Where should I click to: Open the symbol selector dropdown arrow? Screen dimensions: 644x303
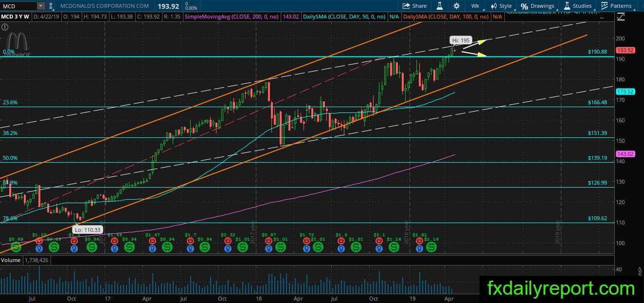(x=41, y=6)
